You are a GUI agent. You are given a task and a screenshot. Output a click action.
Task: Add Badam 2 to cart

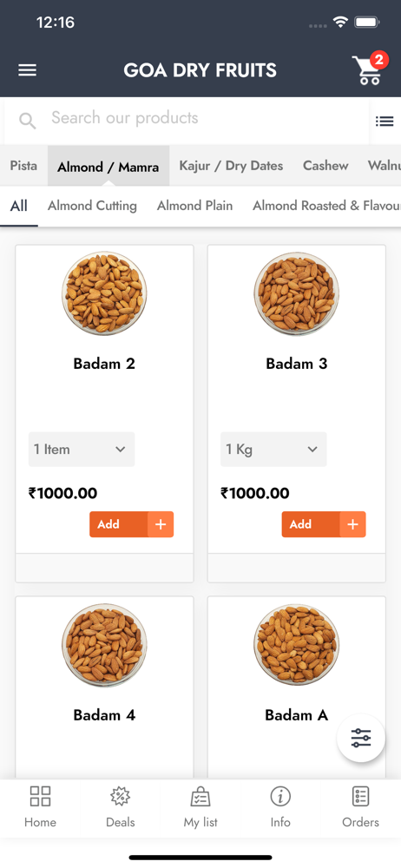[x=132, y=524]
